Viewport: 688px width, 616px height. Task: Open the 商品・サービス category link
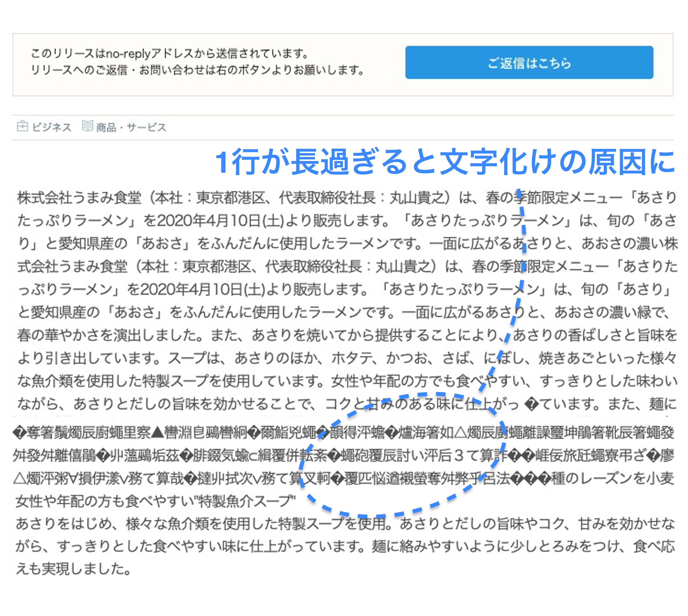click(131, 127)
